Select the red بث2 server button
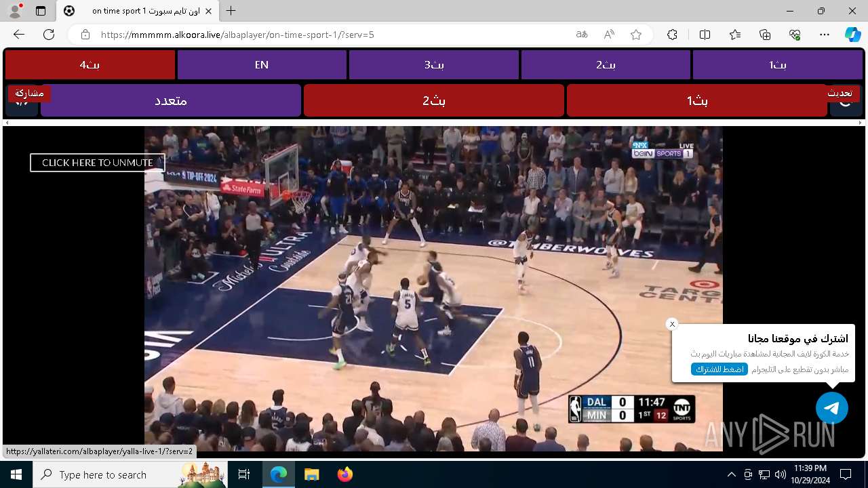 coord(434,100)
